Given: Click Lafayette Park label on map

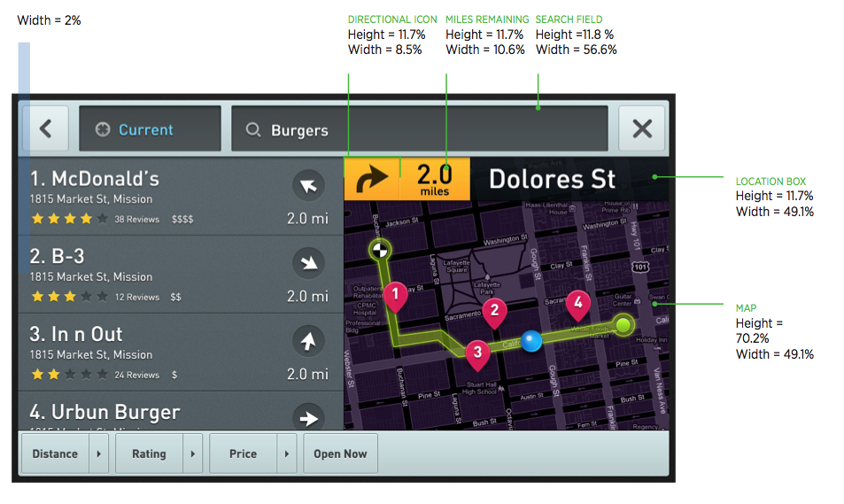Looking at the screenshot, I should [487, 288].
